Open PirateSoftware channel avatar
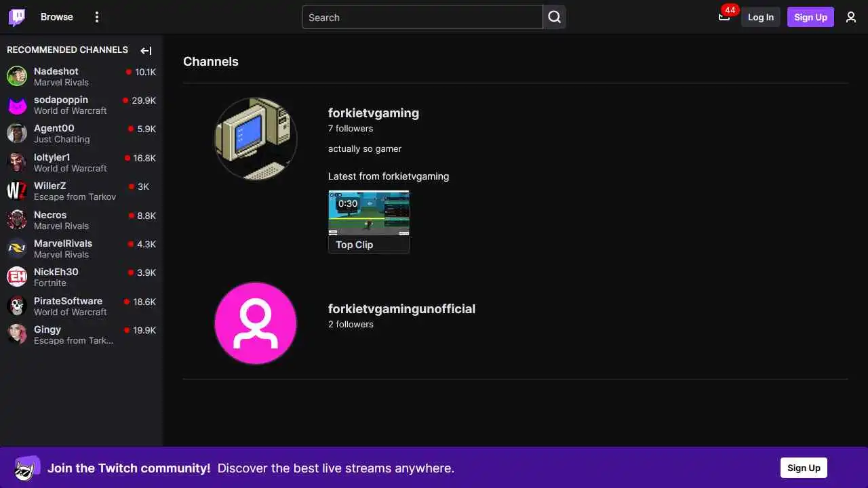The height and width of the screenshot is (488, 868). coord(17,306)
